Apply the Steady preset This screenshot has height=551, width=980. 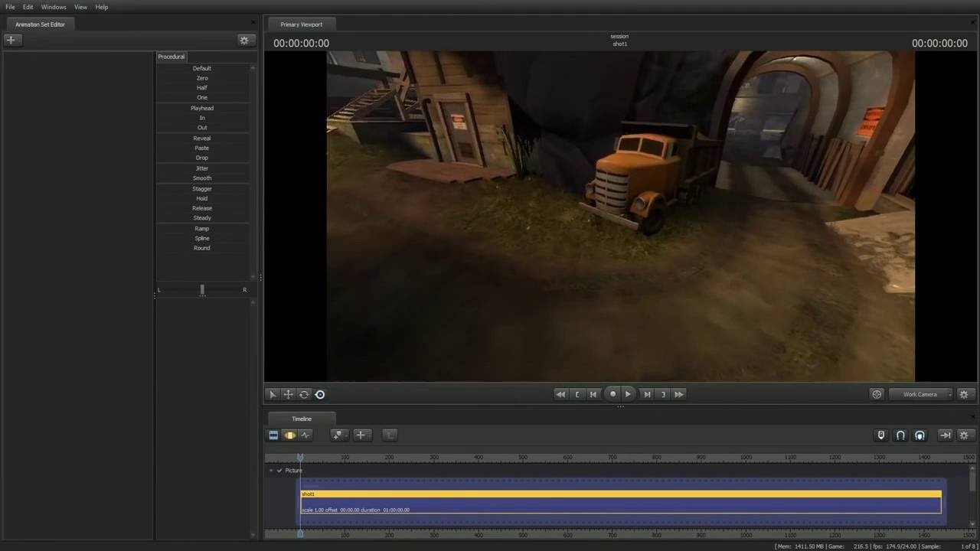pos(202,218)
